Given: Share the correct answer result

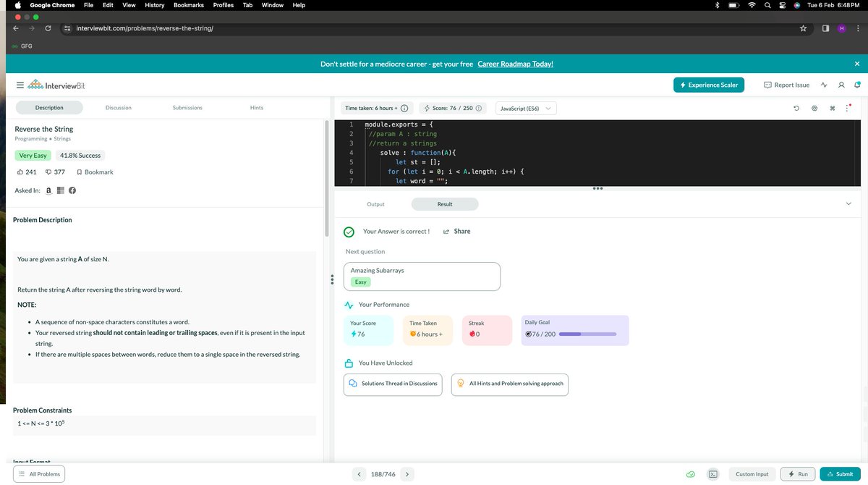Looking at the screenshot, I should tap(456, 232).
